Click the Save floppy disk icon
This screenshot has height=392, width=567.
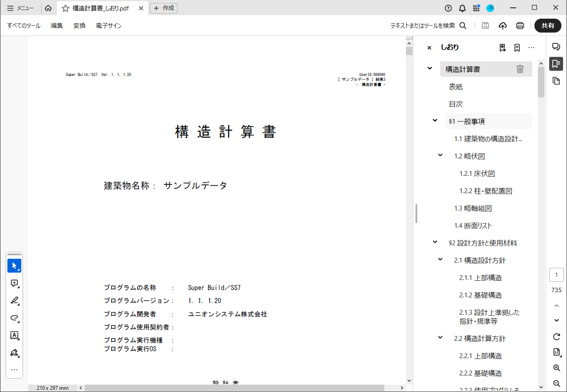point(485,26)
